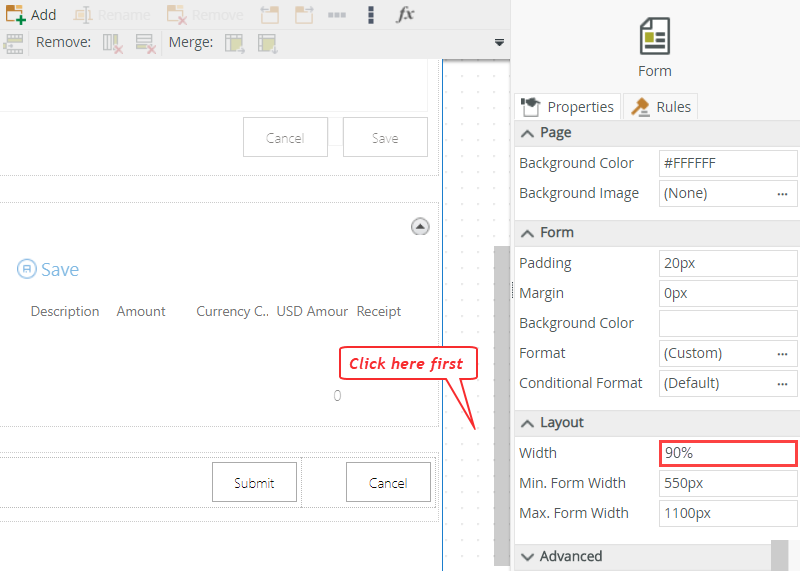This screenshot has width=800, height=571.
Task: Open the Format ellipsis button
Action: 782,354
